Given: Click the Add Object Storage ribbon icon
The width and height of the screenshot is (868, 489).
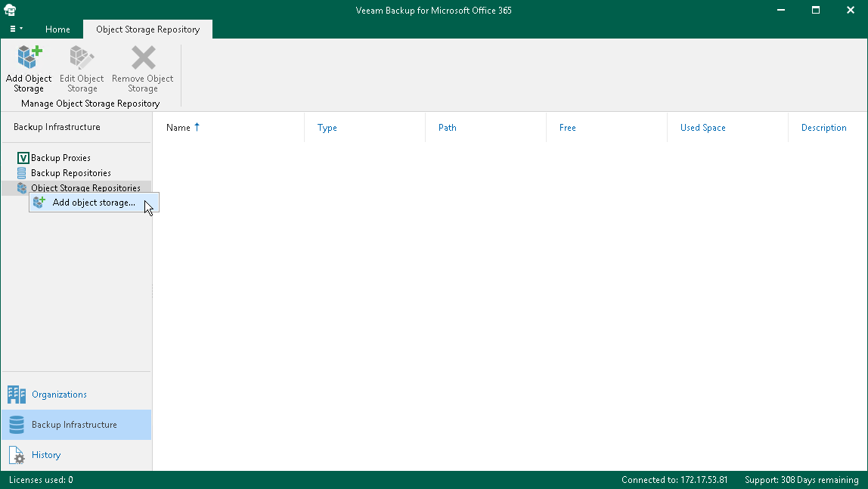Looking at the screenshot, I should (x=29, y=57).
